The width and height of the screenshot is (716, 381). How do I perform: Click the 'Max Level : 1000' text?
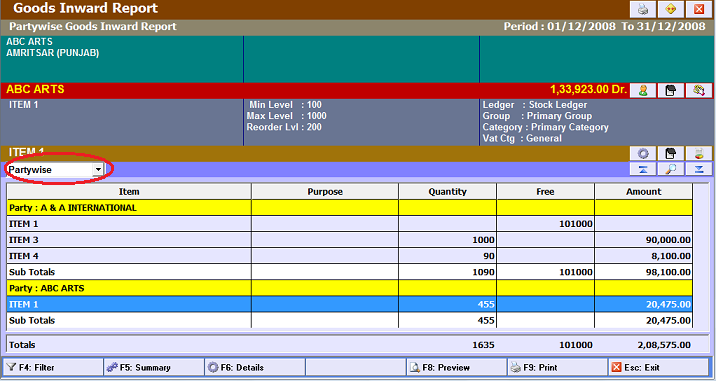click(287, 116)
